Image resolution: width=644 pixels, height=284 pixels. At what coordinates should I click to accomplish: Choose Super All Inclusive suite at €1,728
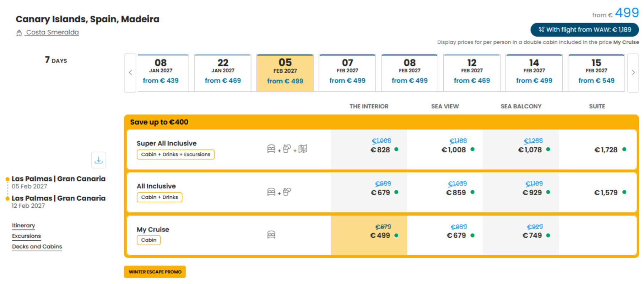[597, 149]
